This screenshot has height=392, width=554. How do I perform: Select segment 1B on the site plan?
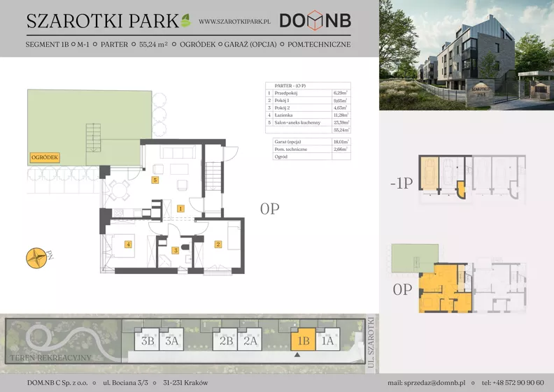303,340
